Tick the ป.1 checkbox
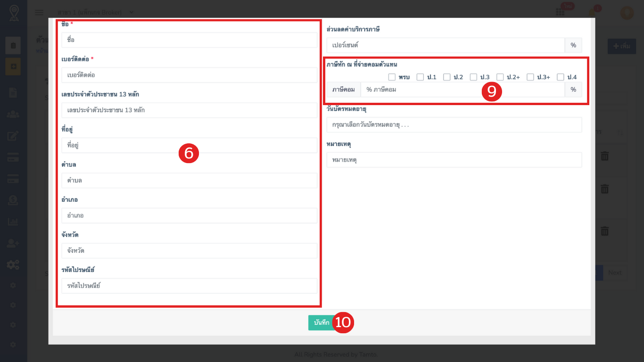 (x=420, y=77)
